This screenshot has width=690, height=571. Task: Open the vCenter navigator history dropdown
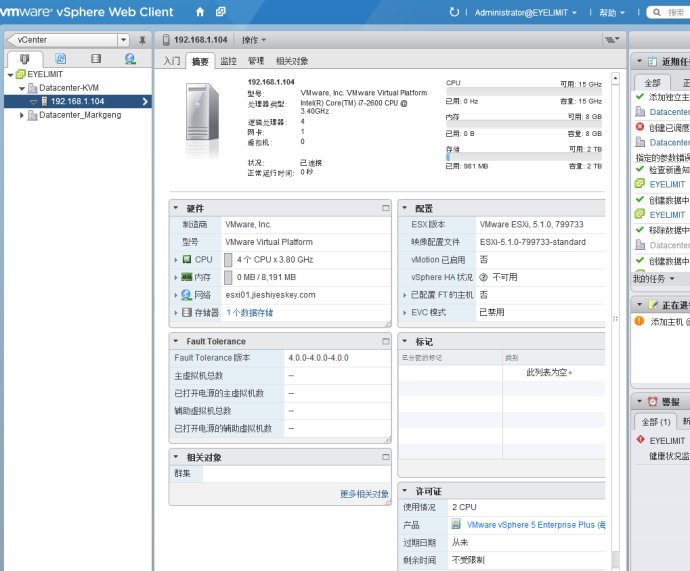point(124,40)
